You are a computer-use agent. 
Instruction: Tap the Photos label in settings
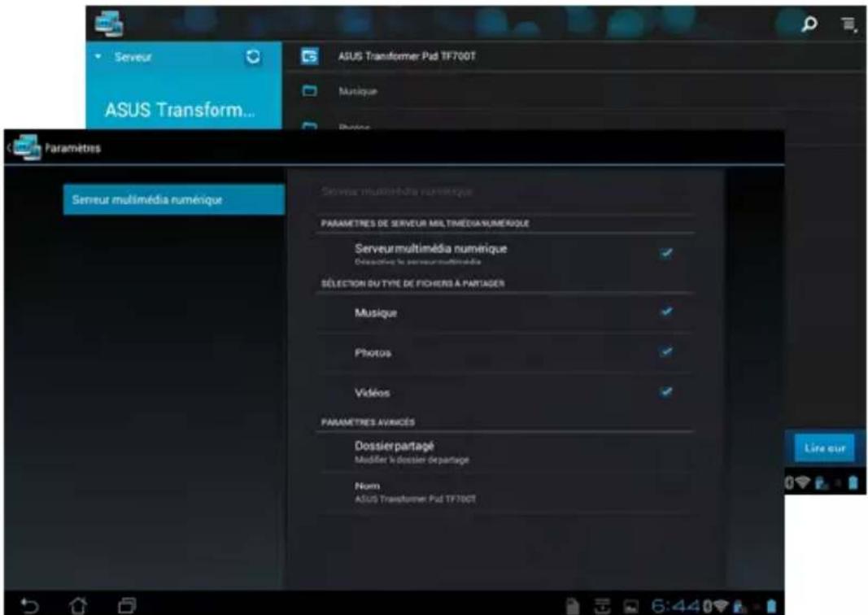click(373, 352)
